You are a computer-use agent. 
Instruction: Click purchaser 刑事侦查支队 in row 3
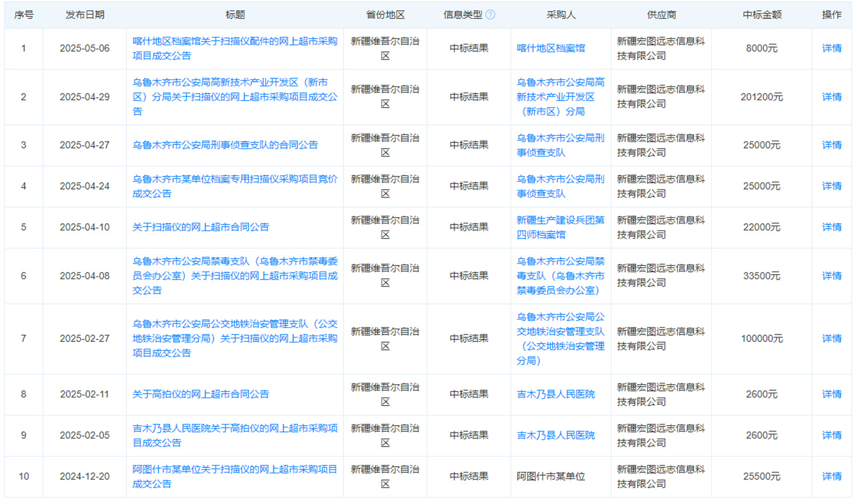point(561,145)
